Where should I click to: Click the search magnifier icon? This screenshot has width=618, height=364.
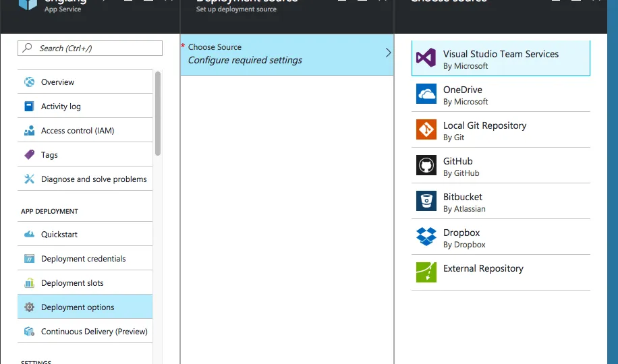coord(27,48)
